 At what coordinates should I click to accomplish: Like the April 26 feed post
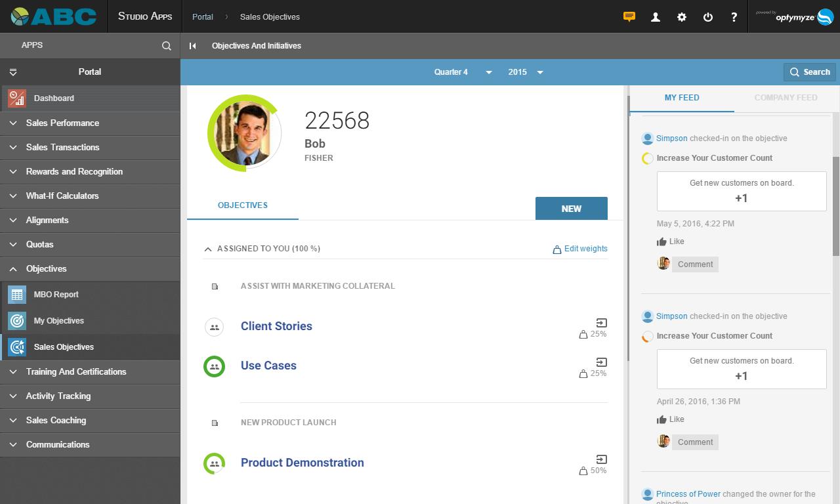670,419
